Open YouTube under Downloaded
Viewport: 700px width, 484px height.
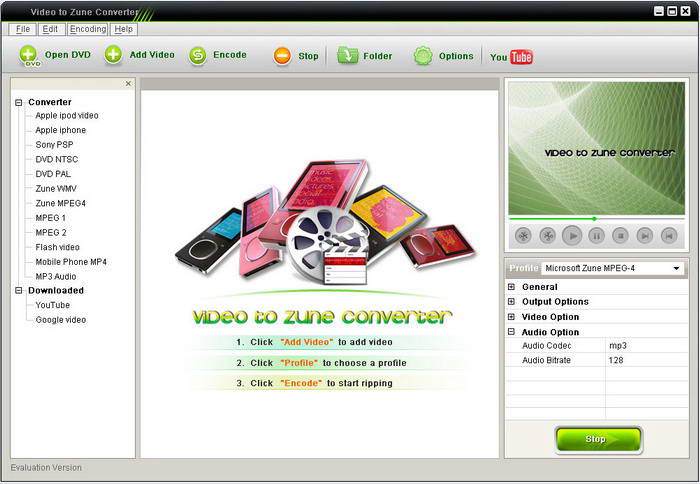tap(53, 305)
